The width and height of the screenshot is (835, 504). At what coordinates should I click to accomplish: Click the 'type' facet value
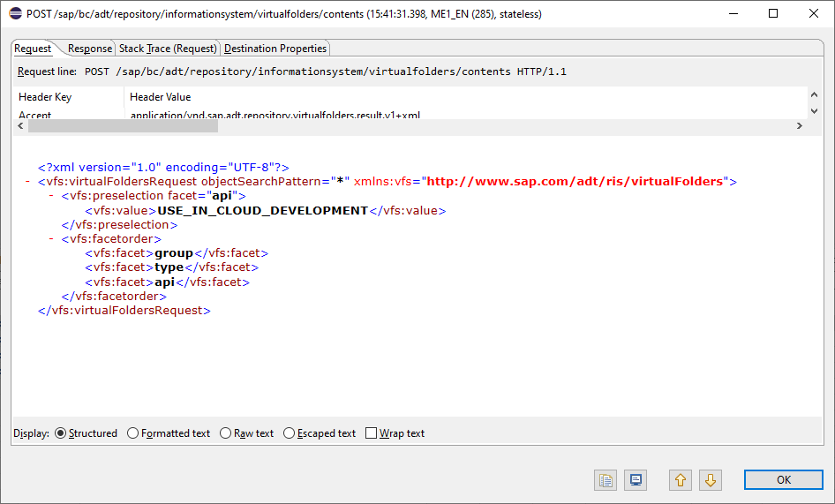pos(169,267)
